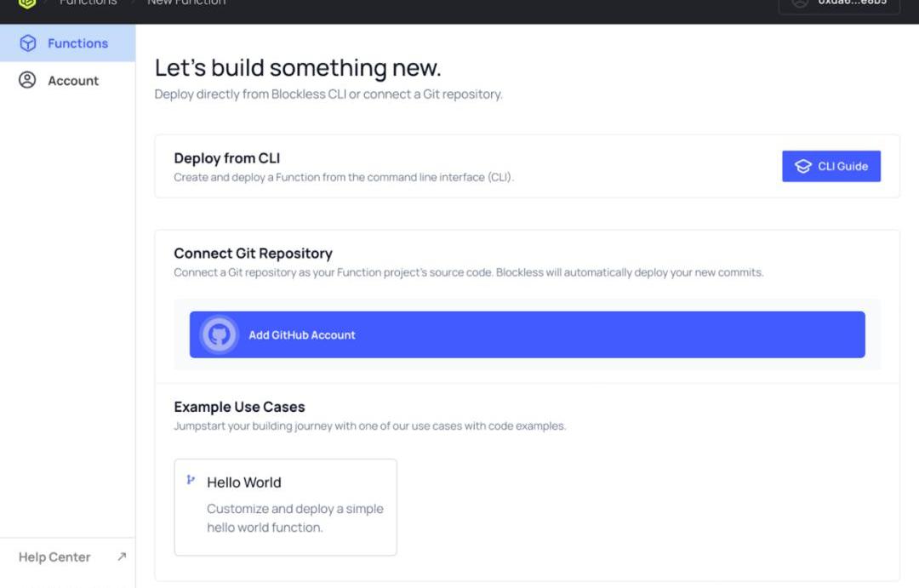Switch to Functions sidebar item label
919x588 pixels.
tap(78, 43)
